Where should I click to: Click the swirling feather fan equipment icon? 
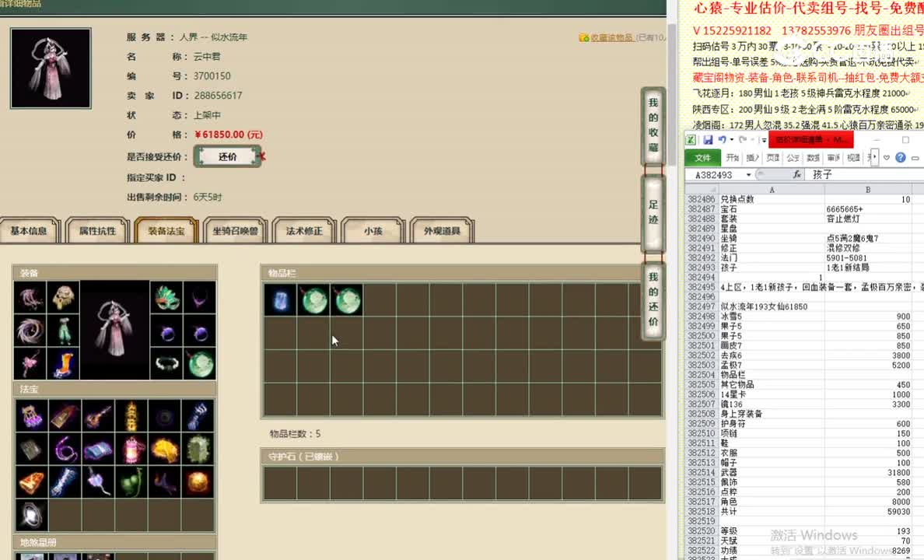30,331
